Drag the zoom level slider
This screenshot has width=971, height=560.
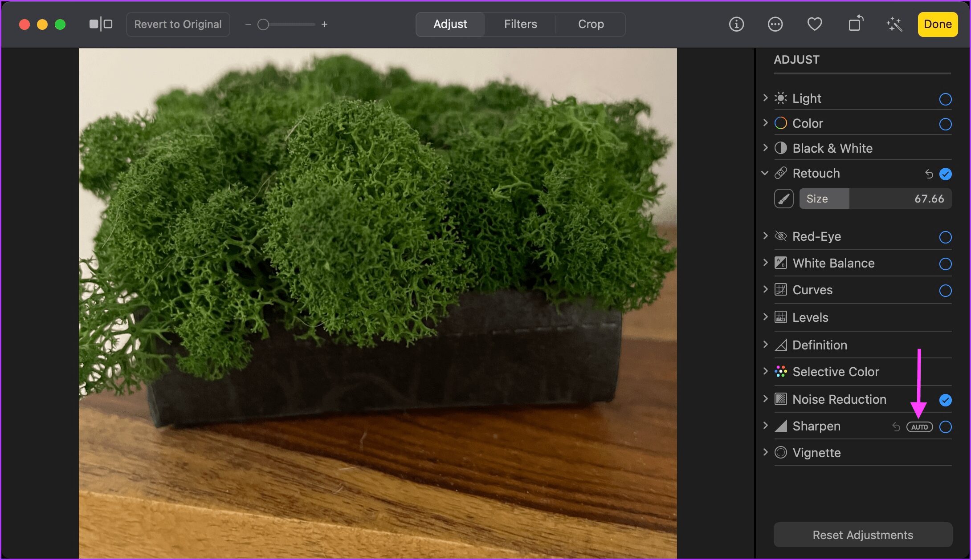[x=264, y=24]
